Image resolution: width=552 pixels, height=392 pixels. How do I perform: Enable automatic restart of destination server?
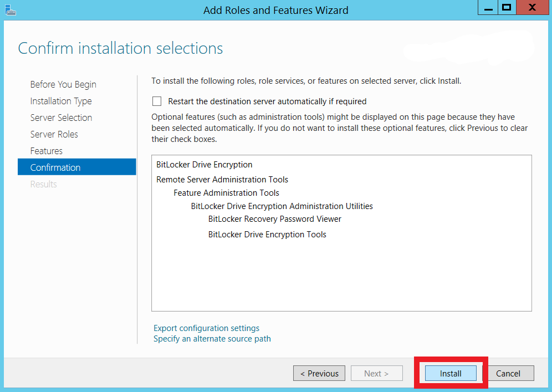tap(157, 101)
